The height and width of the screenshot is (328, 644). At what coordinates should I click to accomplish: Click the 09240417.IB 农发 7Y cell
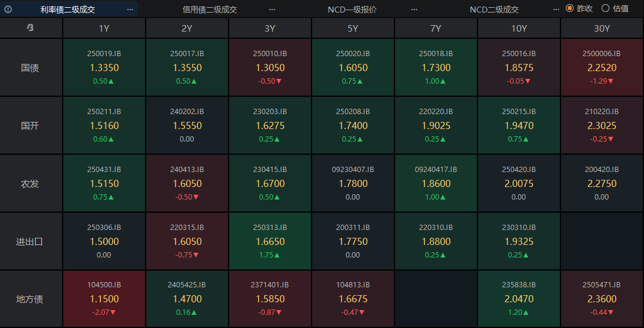pos(436,183)
